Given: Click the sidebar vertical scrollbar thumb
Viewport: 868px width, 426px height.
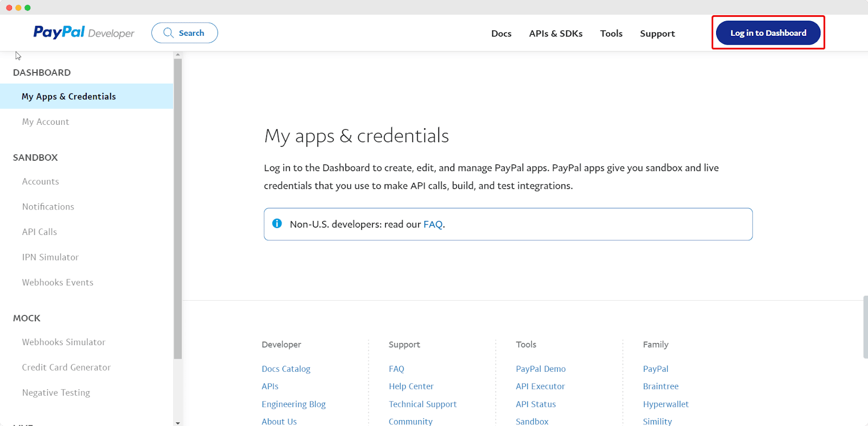Looking at the screenshot, I should pos(177,209).
